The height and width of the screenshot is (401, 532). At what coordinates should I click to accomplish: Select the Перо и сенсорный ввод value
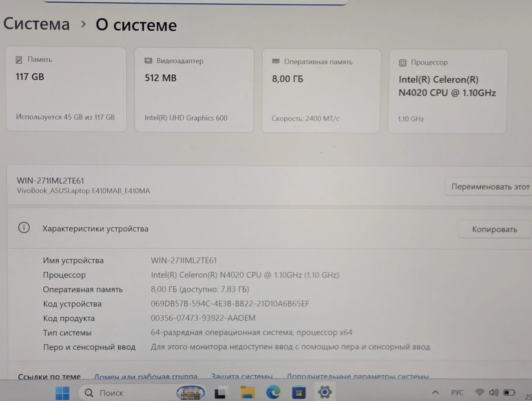pyautogui.click(x=290, y=347)
